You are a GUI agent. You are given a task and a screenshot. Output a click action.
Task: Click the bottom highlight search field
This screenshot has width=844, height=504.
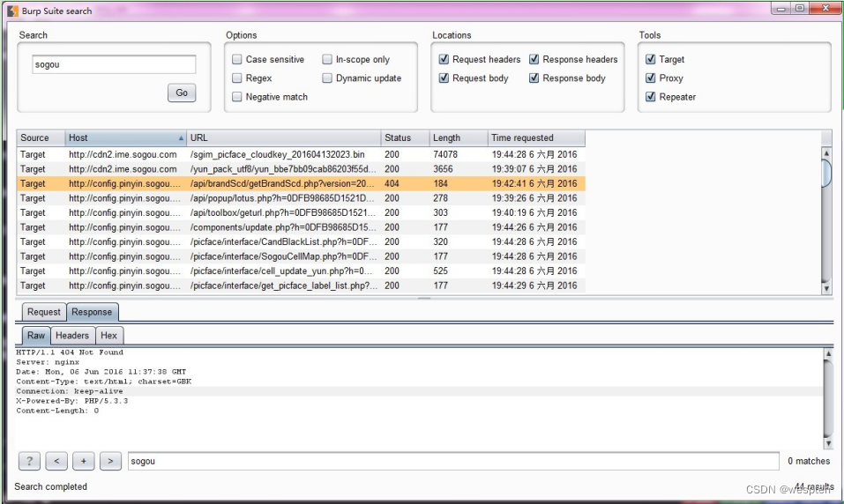point(453,461)
